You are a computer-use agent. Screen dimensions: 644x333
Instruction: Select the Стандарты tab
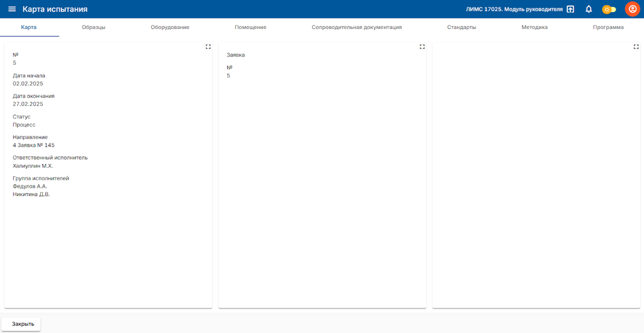pos(461,27)
